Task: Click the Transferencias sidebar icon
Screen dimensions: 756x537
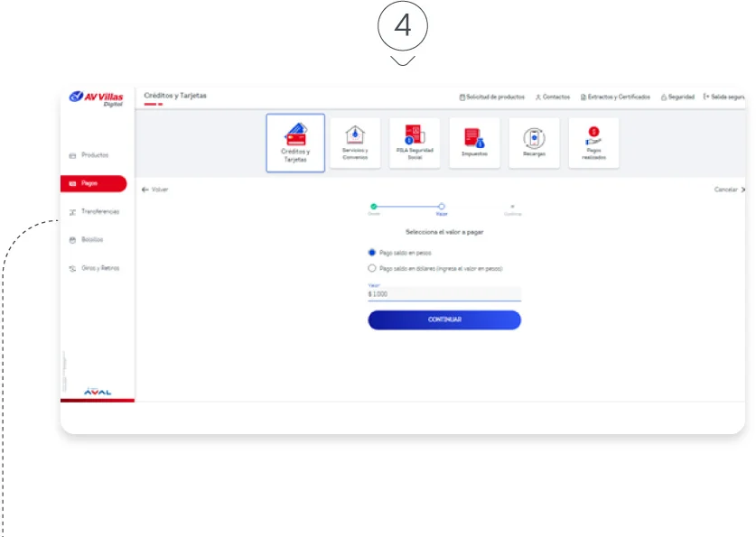Action: coord(72,212)
